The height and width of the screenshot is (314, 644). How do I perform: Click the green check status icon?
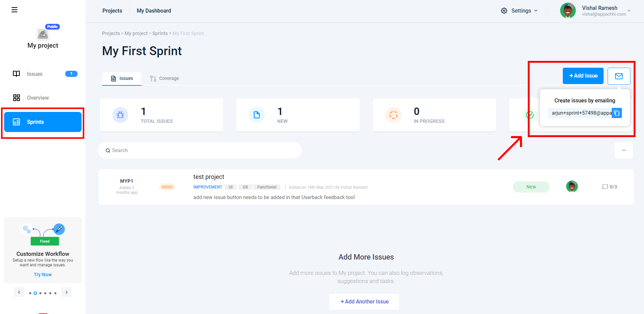coord(529,115)
